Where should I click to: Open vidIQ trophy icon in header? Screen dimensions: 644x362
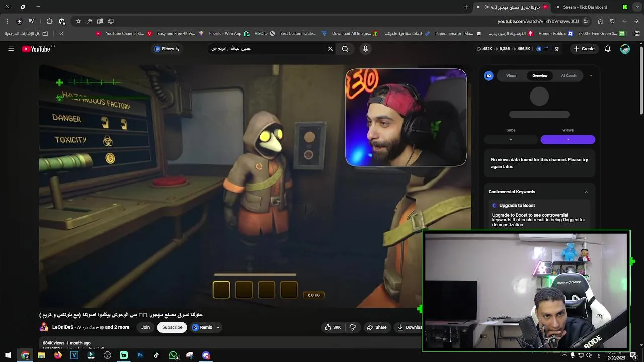click(x=556, y=49)
